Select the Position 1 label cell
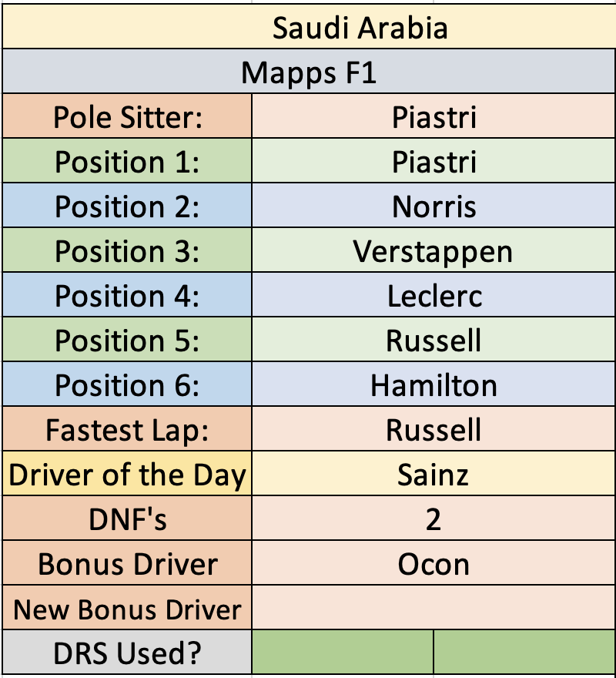This screenshot has height=678, width=616. (127, 161)
